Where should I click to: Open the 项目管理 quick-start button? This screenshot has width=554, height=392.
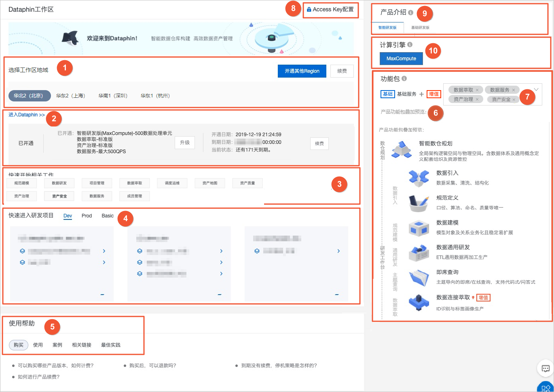(x=97, y=183)
